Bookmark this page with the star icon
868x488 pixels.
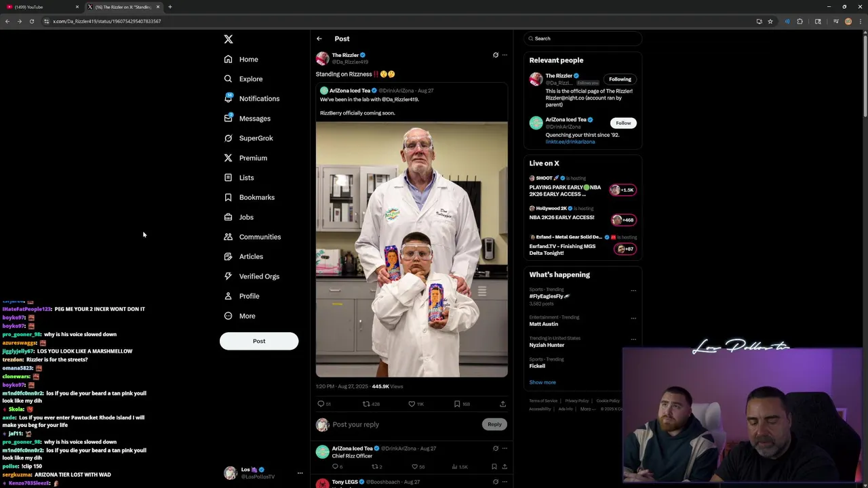[x=770, y=21]
